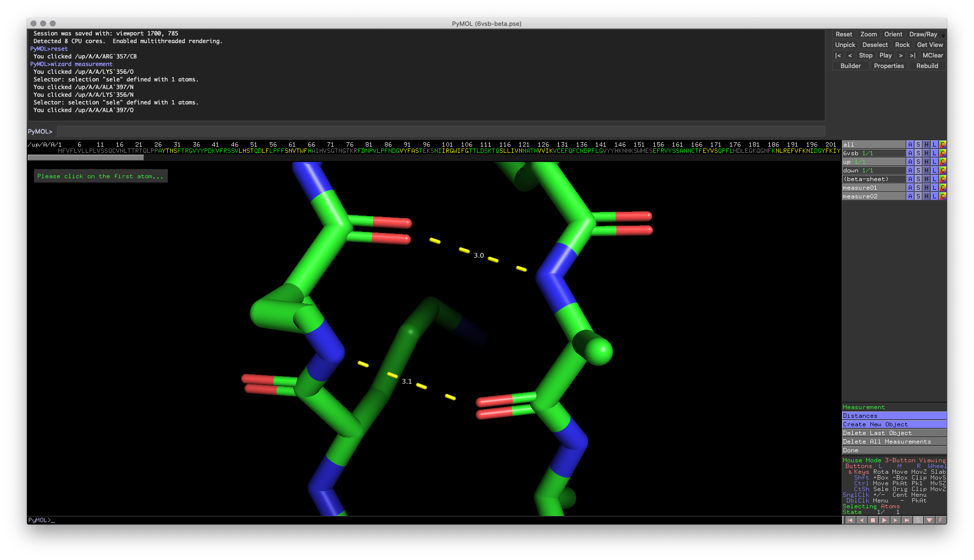Jump to last frame in bottom playback bar
The width and height of the screenshot is (974, 560).
coord(907,520)
